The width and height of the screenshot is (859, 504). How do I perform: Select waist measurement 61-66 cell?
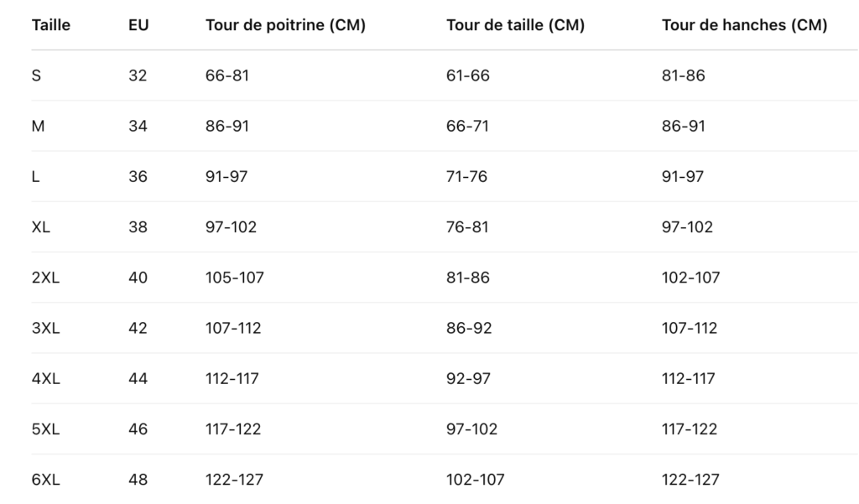point(467,75)
